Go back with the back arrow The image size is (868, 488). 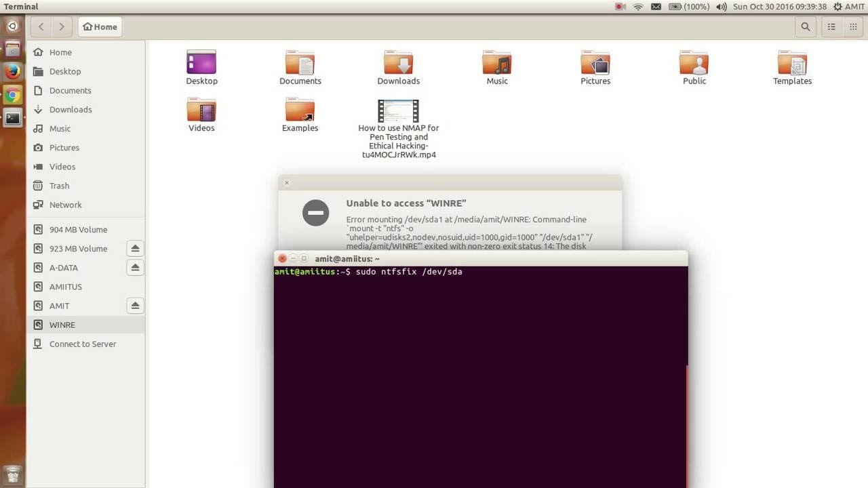41,27
